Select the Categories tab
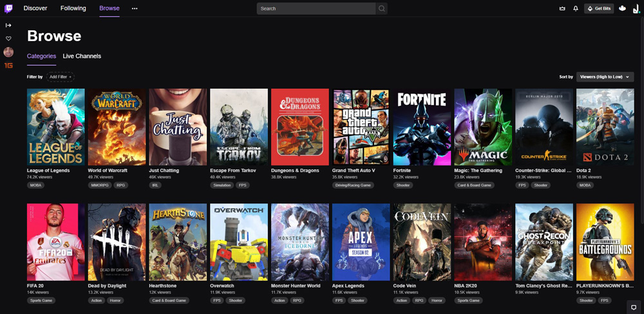 41,56
